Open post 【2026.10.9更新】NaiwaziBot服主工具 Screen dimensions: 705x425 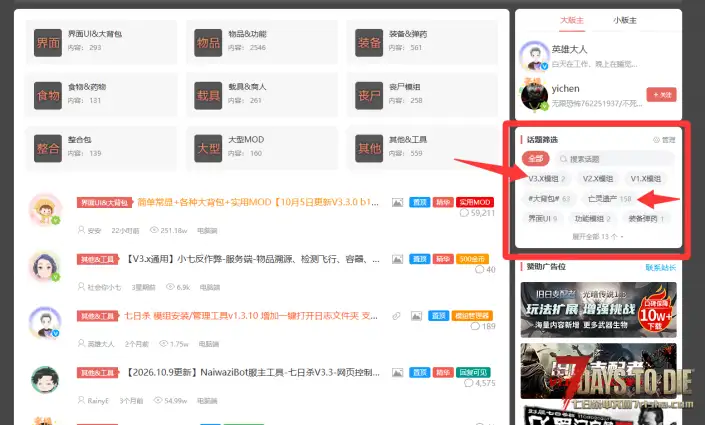click(252, 372)
